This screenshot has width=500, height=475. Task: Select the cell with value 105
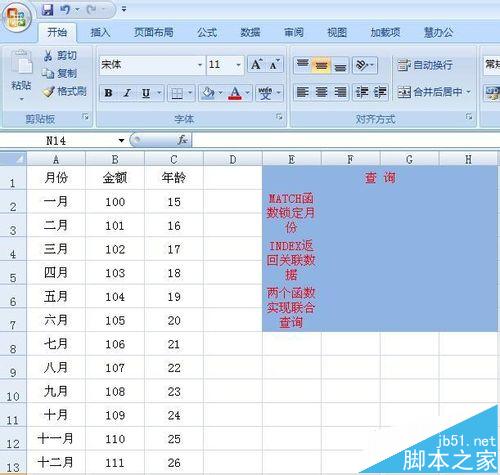point(115,320)
